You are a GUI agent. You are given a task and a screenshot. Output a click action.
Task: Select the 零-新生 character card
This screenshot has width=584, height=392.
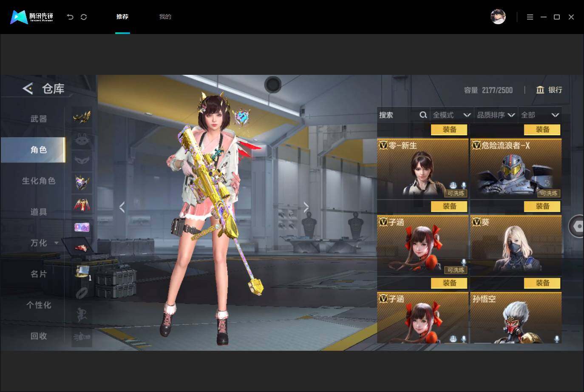422,169
